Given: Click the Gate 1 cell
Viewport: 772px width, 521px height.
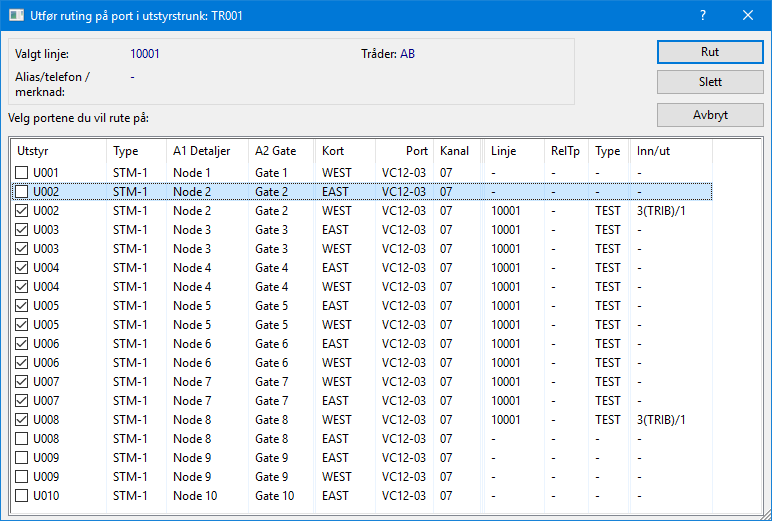Looking at the screenshot, I should pyautogui.click(x=271, y=173).
